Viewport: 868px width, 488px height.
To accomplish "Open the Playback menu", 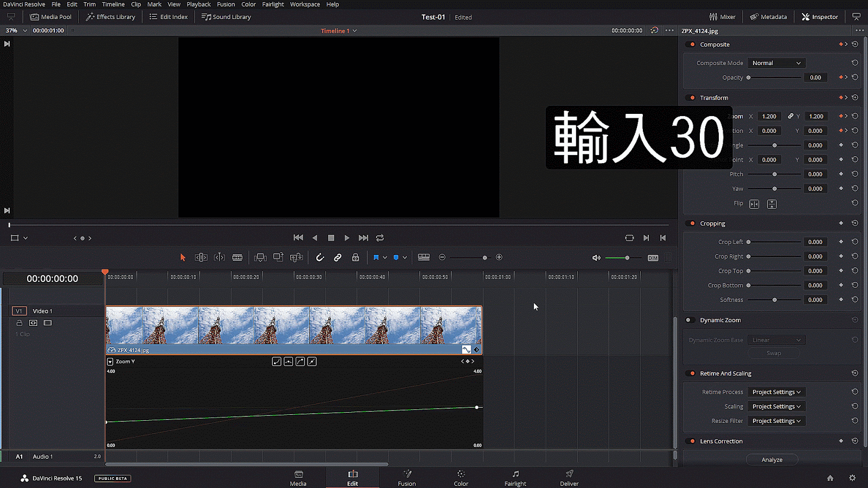I will click(x=199, y=4).
